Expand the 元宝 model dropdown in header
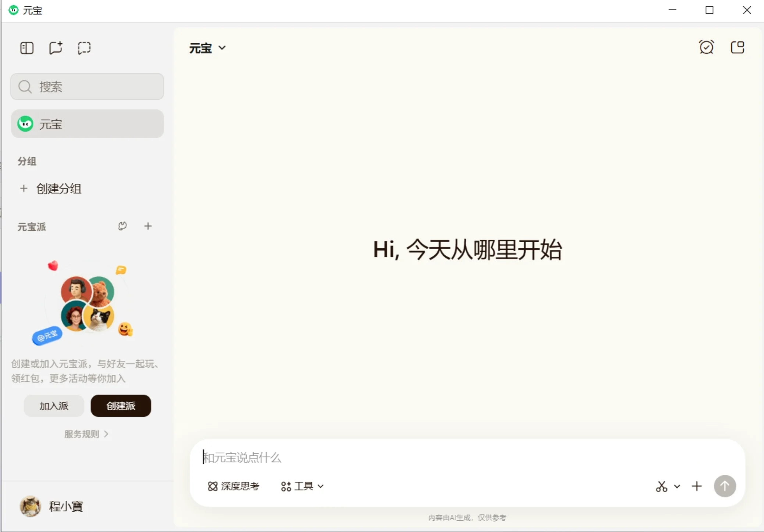Screen dimensions: 764x532 click(208, 48)
